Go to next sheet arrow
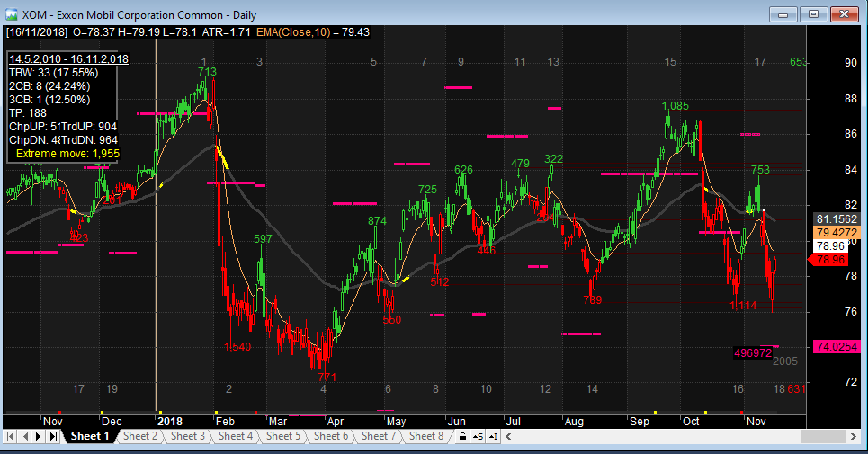Viewport: 868px width, 454px height. [x=39, y=436]
